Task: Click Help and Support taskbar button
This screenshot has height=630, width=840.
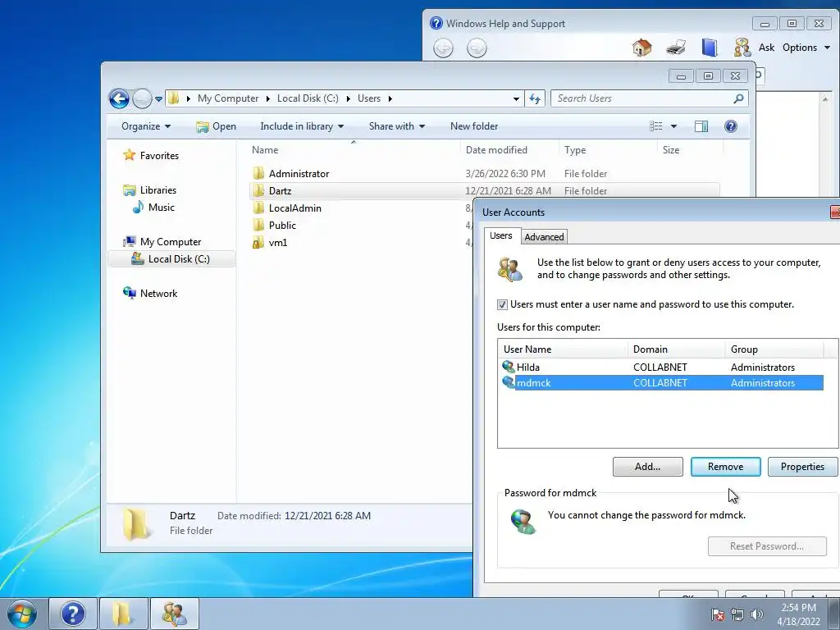Action: [72, 614]
